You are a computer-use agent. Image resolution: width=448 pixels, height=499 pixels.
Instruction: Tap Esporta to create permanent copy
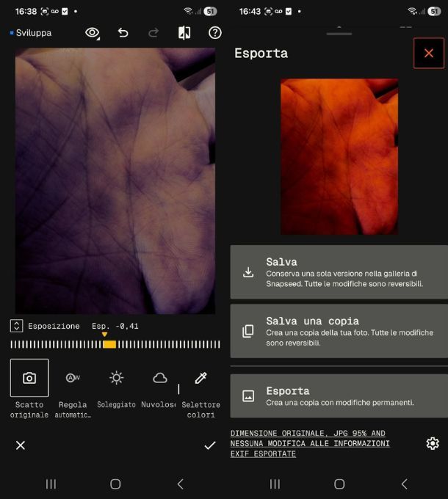pyautogui.click(x=339, y=396)
